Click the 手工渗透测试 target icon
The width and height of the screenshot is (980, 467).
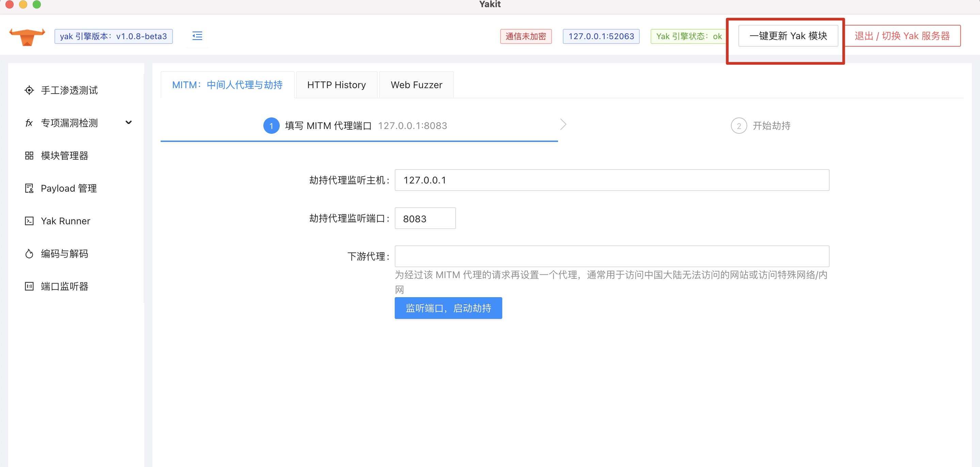(29, 90)
